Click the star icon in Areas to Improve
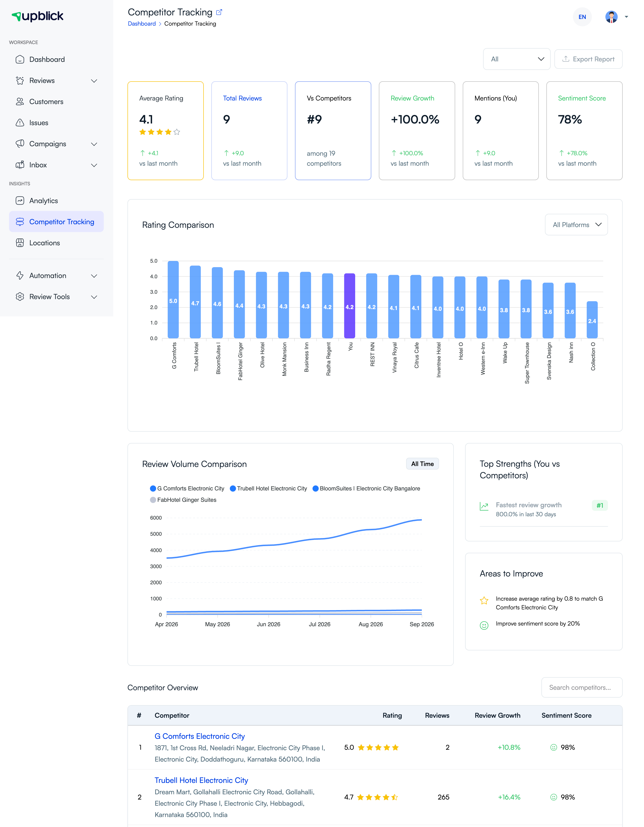Viewport: 644px width, 827px height. pyautogui.click(x=484, y=601)
